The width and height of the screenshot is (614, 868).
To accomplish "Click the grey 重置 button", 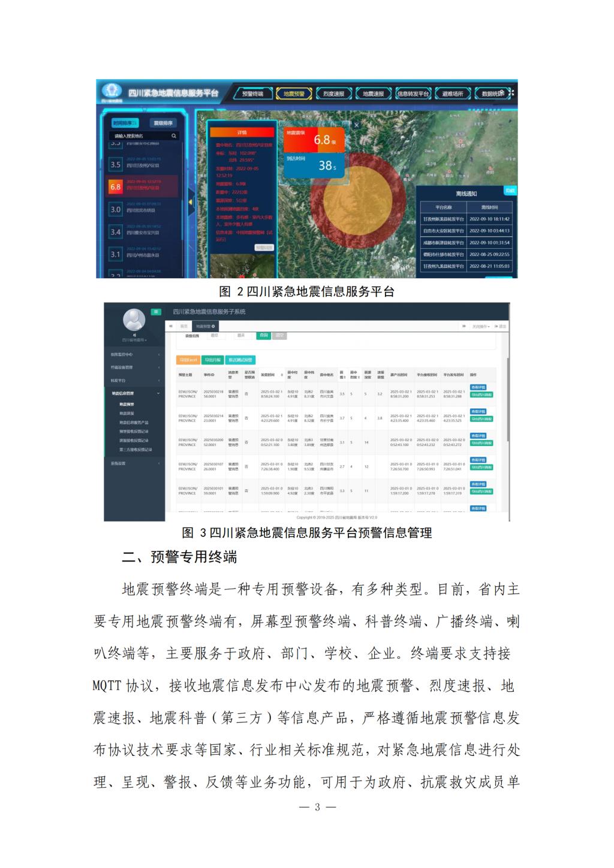I will pos(279,336).
